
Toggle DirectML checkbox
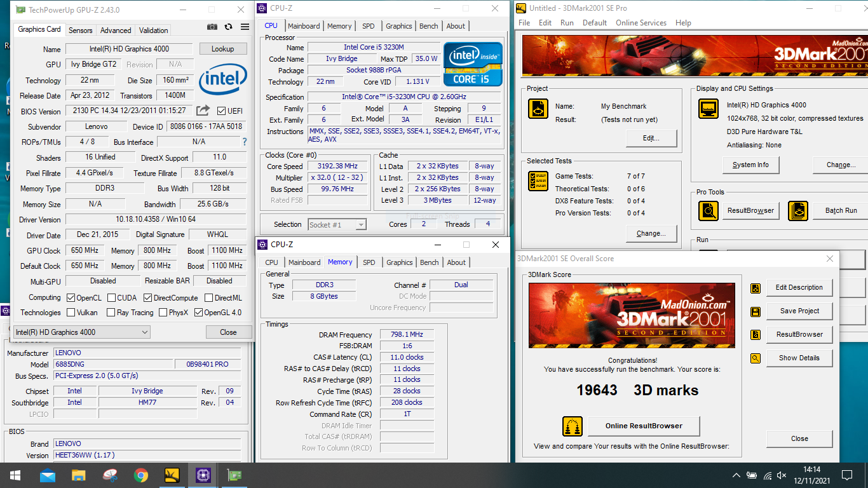(208, 298)
